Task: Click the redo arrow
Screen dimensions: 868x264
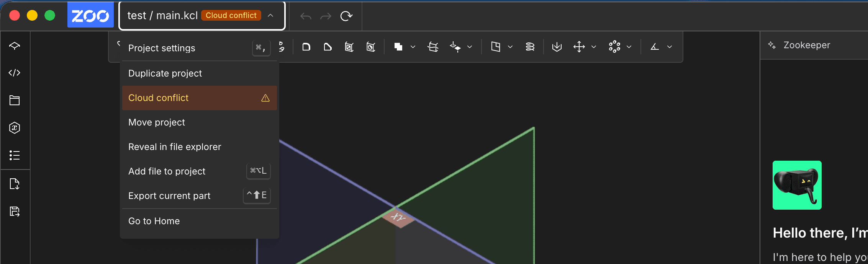Action: 326,16
